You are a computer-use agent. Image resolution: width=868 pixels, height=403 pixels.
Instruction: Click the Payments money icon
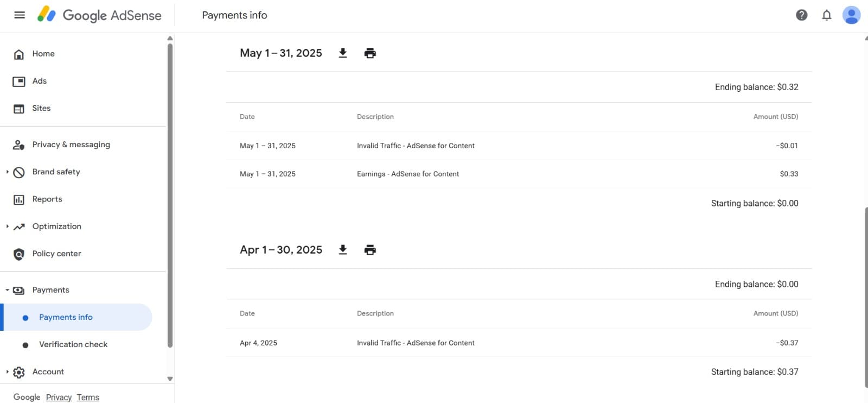[x=19, y=290]
